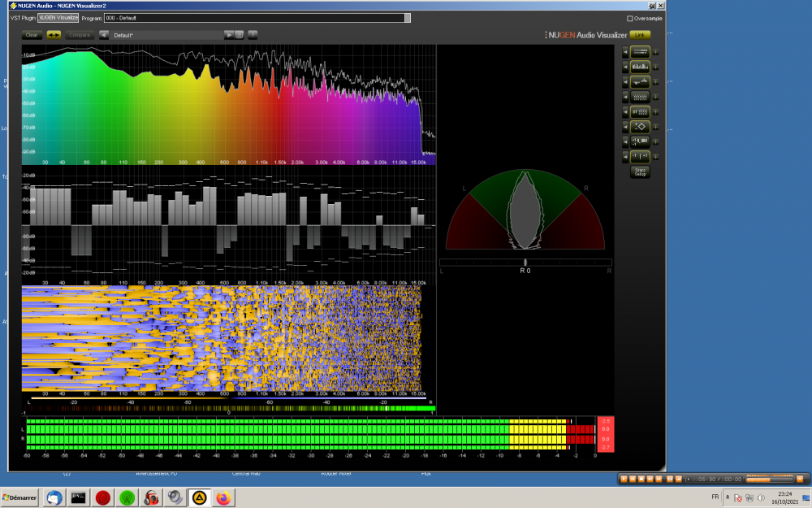
Task: Click the Compare button
Action: [x=80, y=35]
